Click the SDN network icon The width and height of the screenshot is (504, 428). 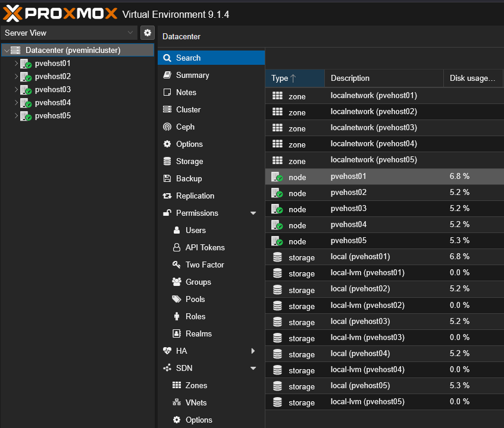coord(167,369)
